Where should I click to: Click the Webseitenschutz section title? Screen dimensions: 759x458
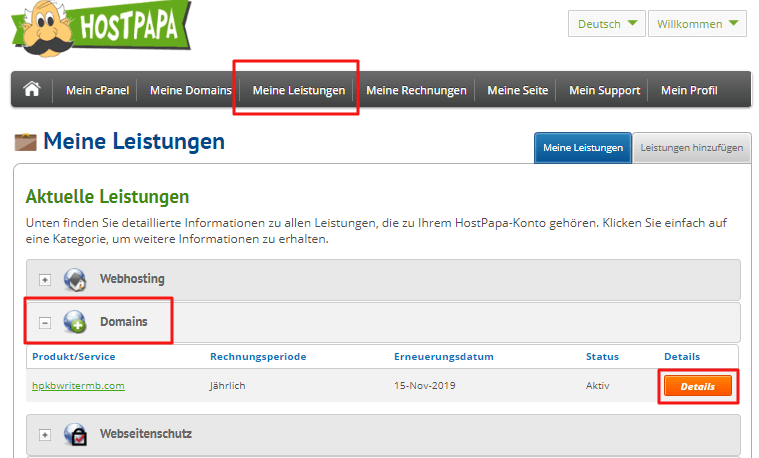point(146,434)
